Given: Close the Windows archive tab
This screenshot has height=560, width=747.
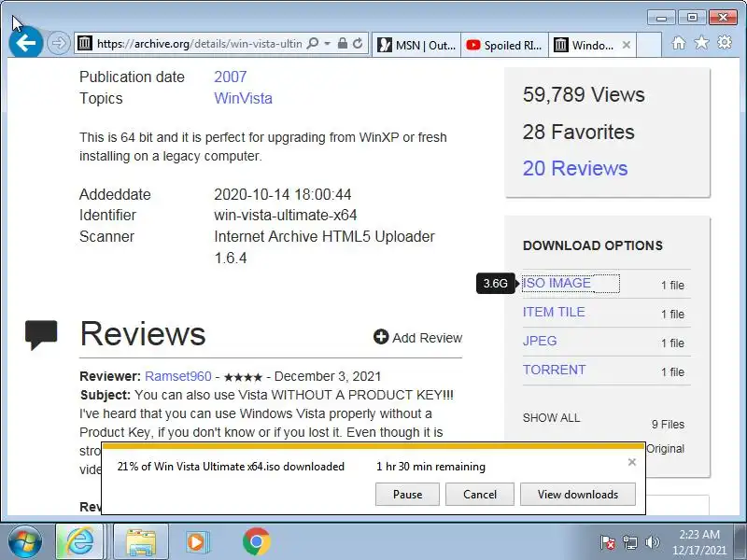Looking at the screenshot, I should pyautogui.click(x=627, y=45).
